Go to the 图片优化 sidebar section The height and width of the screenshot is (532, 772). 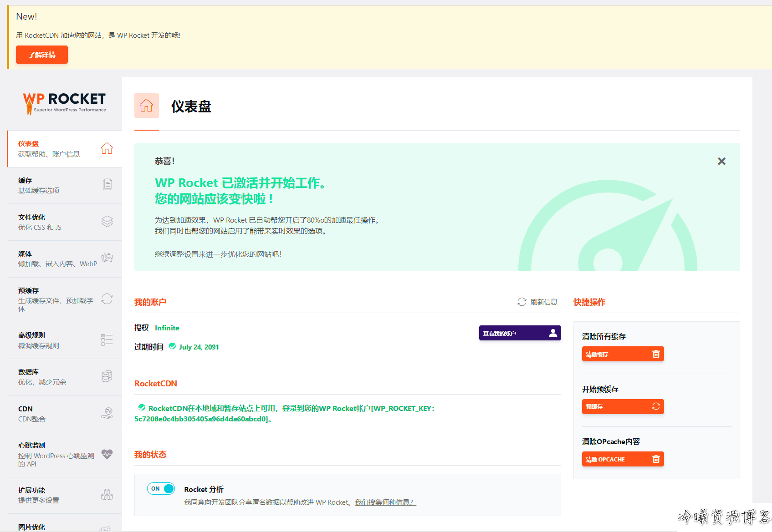tap(65, 523)
